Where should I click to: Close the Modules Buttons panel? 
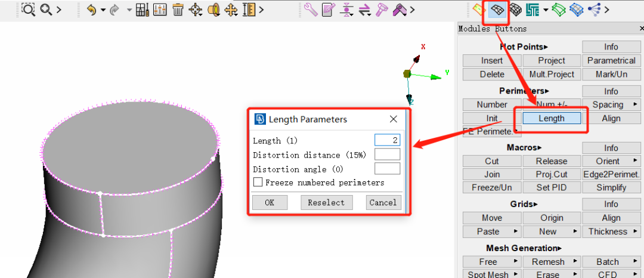tap(641, 28)
